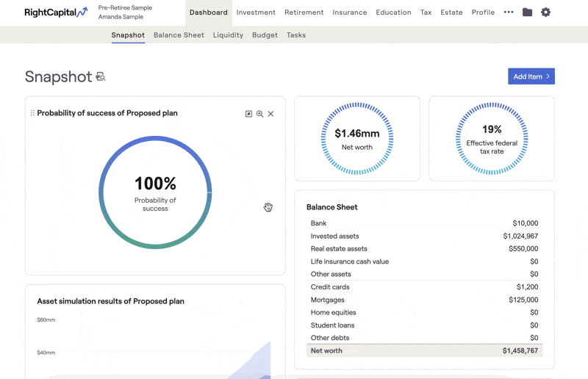This screenshot has height=379, width=588.
Task: Click the $125,000 mortgages value
Action: 523,300
